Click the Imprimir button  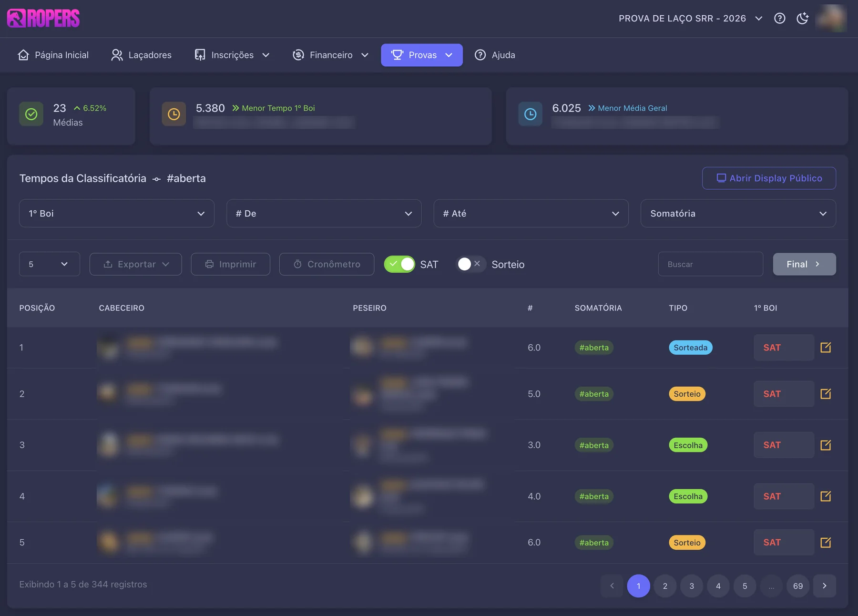tap(230, 264)
